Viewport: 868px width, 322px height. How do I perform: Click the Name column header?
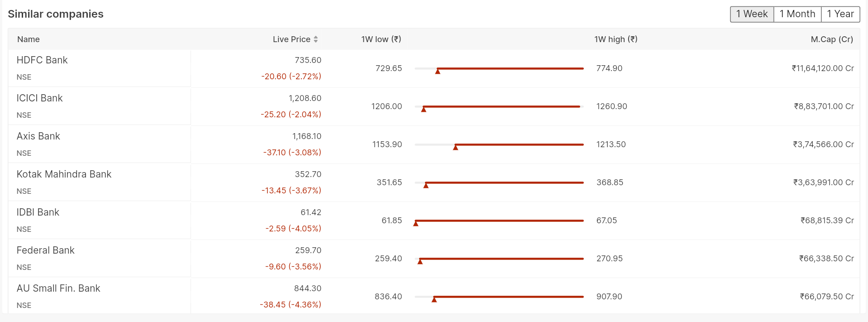(x=29, y=39)
